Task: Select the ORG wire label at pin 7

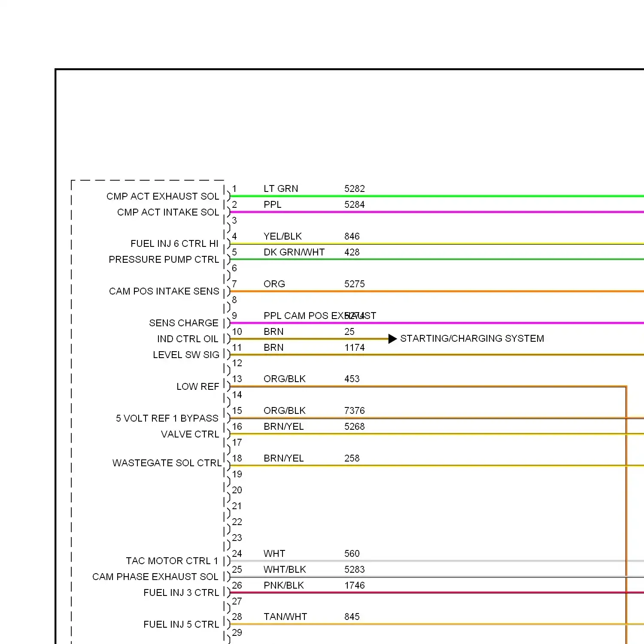Action: point(274,284)
